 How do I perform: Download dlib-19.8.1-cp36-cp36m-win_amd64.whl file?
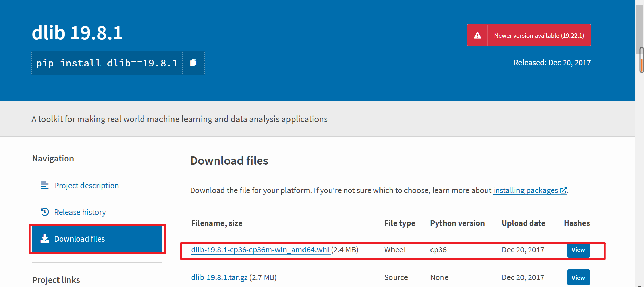click(x=260, y=250)
